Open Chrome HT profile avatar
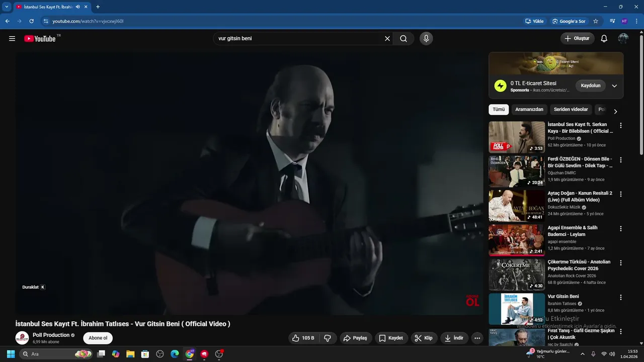644x362 pixels. point(624,21)
